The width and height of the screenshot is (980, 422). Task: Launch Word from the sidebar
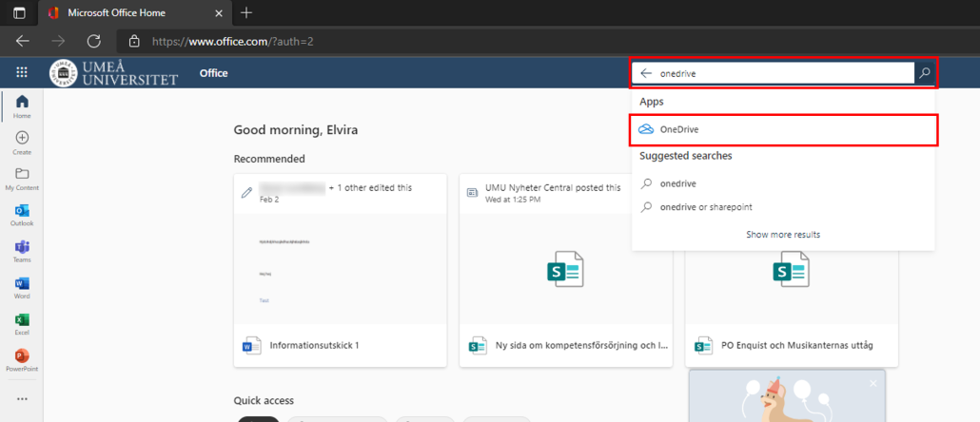[22, 288]
